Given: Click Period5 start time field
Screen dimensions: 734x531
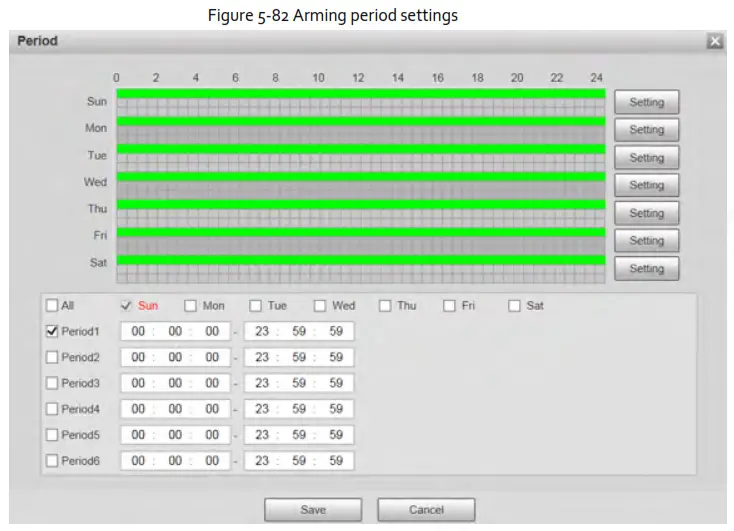Looking at the screenshot, I should (x=176, y=435).
